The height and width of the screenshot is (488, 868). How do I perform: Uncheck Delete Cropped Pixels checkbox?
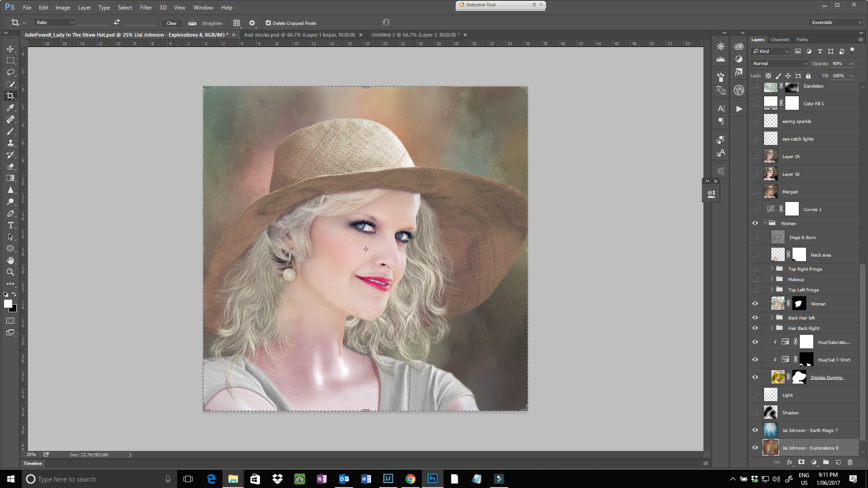pos(268,23)
